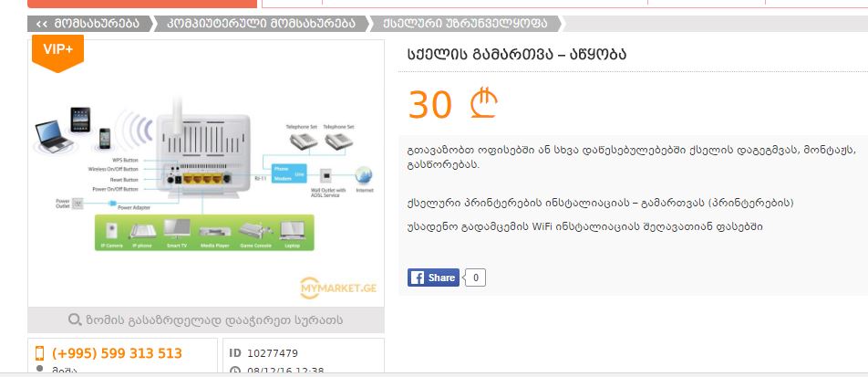Click the phone number (+995) 599 313 513
The width and height of the screenshot is (868, 377).
point(117,353)
